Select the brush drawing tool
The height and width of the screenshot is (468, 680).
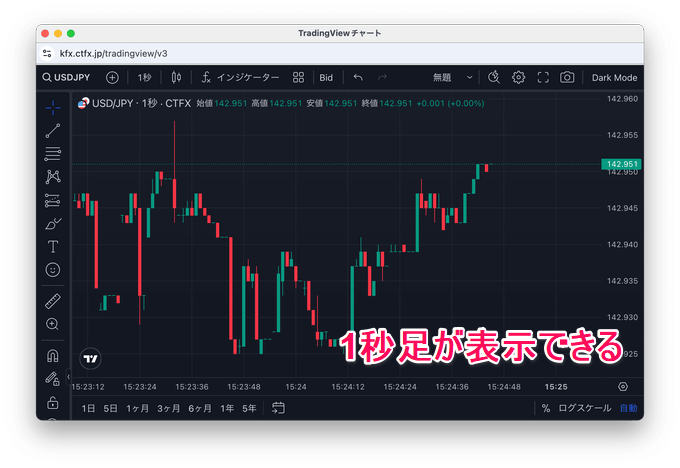tap(53, 224)
